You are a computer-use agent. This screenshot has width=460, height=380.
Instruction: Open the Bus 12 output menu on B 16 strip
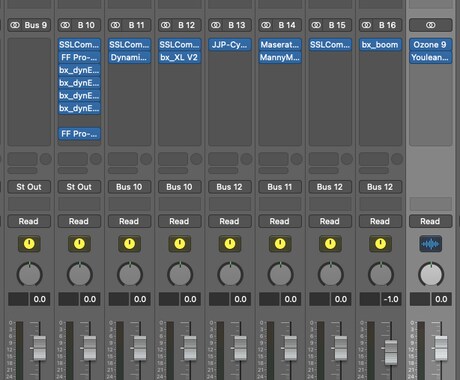point(380,187)
